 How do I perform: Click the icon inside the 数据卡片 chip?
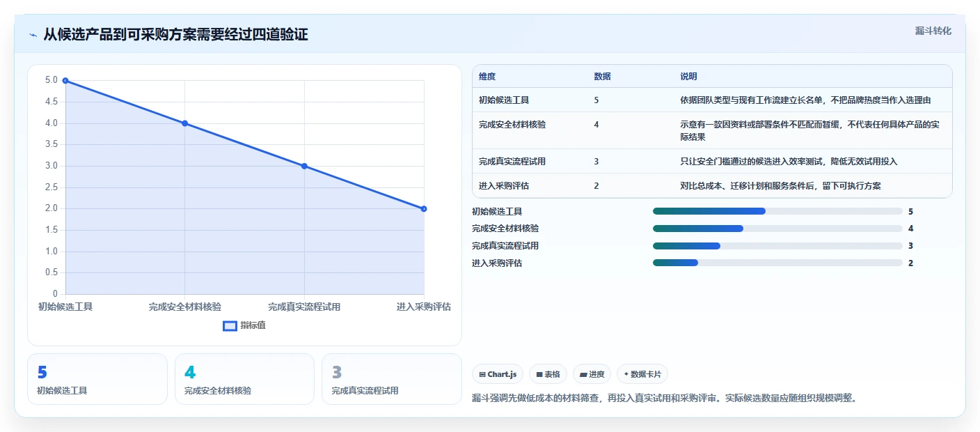[626, 375]
